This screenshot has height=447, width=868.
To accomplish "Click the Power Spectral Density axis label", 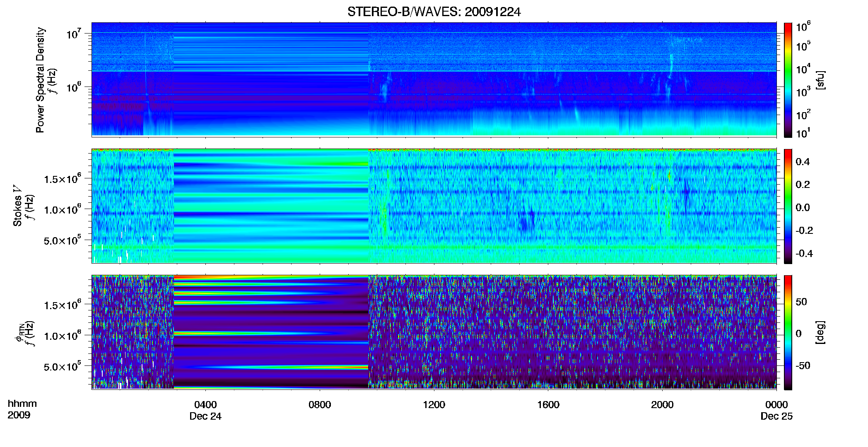I will 40,80.
